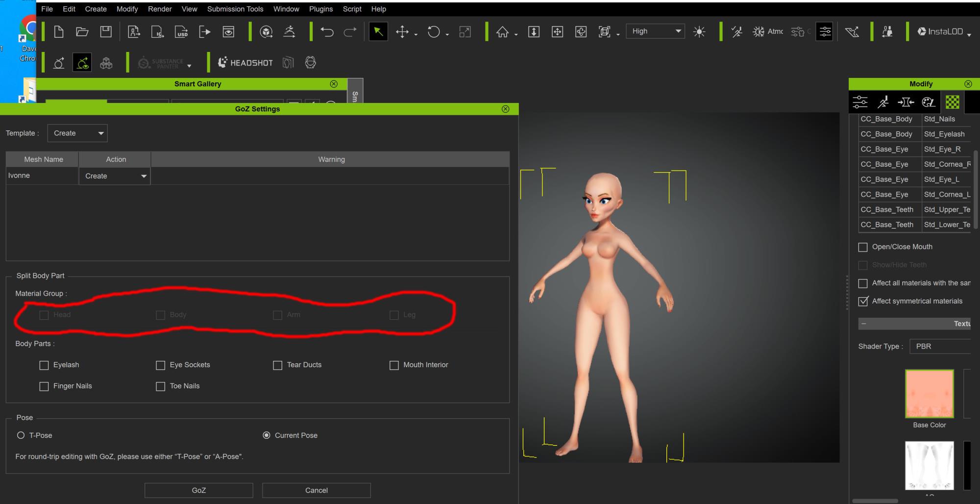
Task: Select the Std_Cornea_L material row
Action: click(915, 195)
